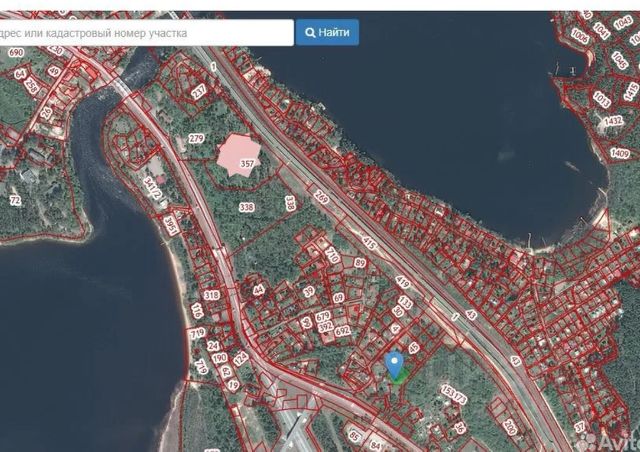Select parcel label 269 by the highway

coord(322,197)
